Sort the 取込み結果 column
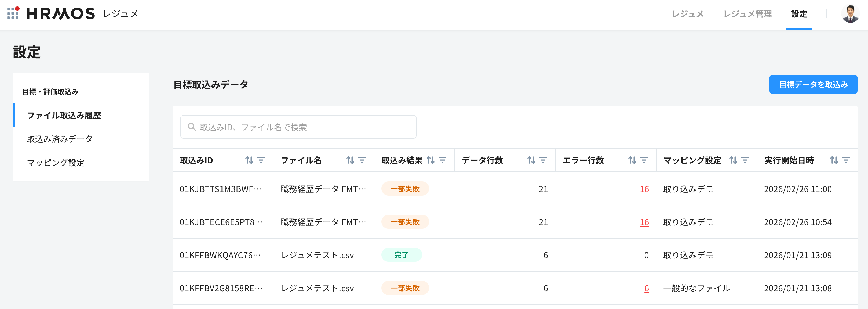Viewport: 868px width, 309px height. [431, 160]
